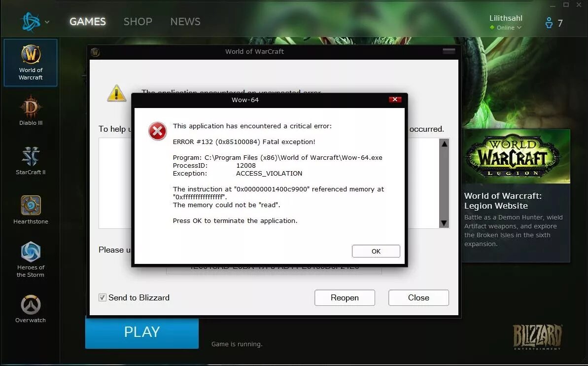Open the friends list icon
Image resolution: width=588 pixels, height=366 pixels.
click(549, 23)
